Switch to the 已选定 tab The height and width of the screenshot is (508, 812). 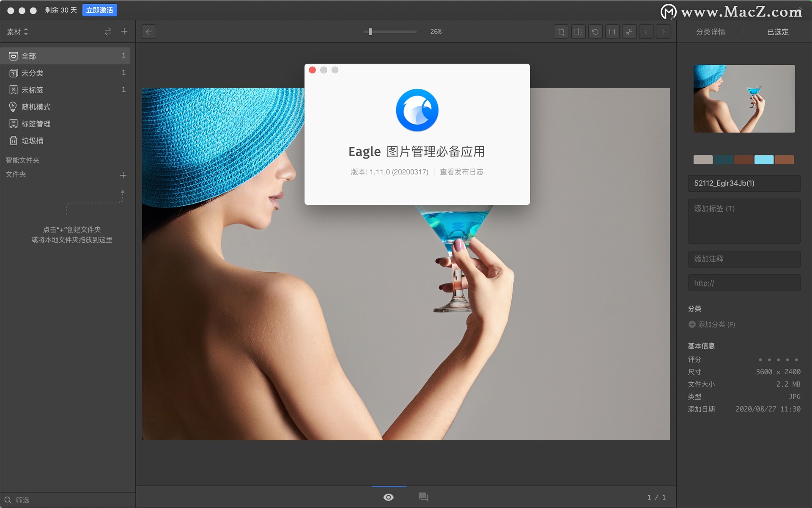(777, 32)
